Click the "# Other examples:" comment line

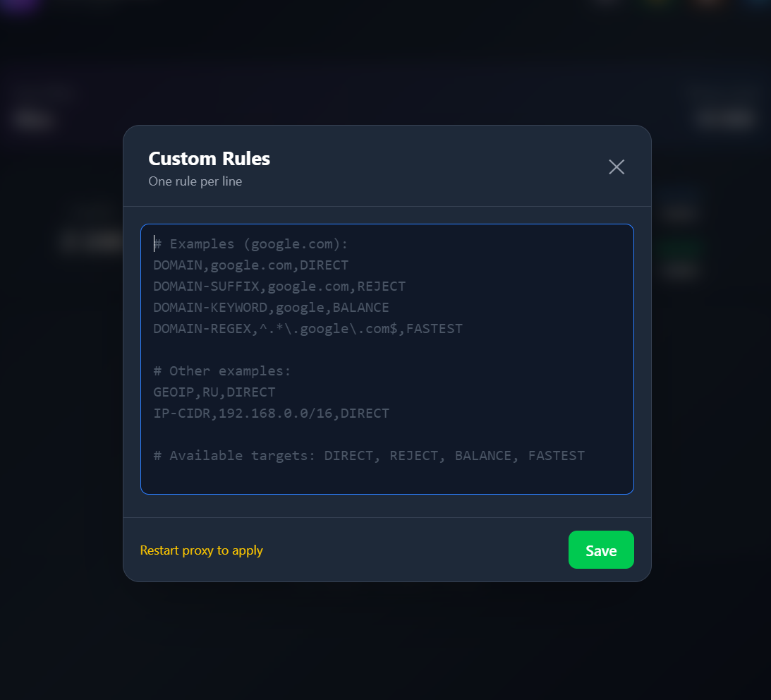[222, 371]
